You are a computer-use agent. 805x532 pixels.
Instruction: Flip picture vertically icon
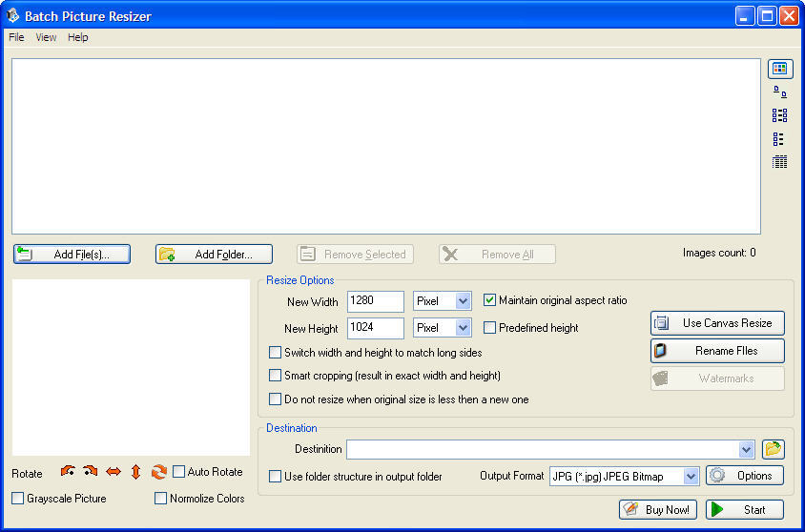136,472
